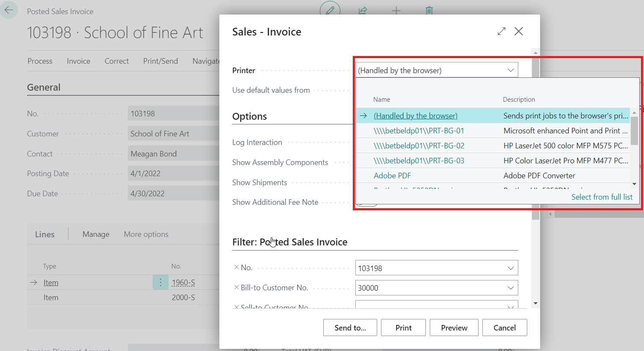Choose printer PRT-BG-03
This screenshot has width=644, height=351.
(x=419, y=161)
